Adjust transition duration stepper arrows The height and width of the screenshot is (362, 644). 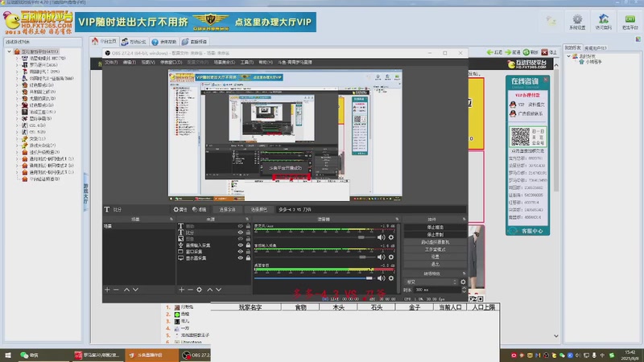[x=464, y=290]
